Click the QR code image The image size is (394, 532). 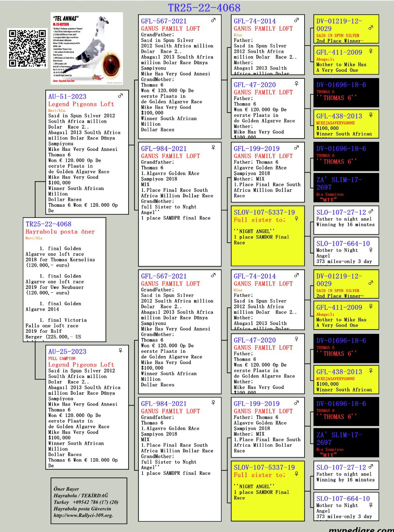[27, 48]
